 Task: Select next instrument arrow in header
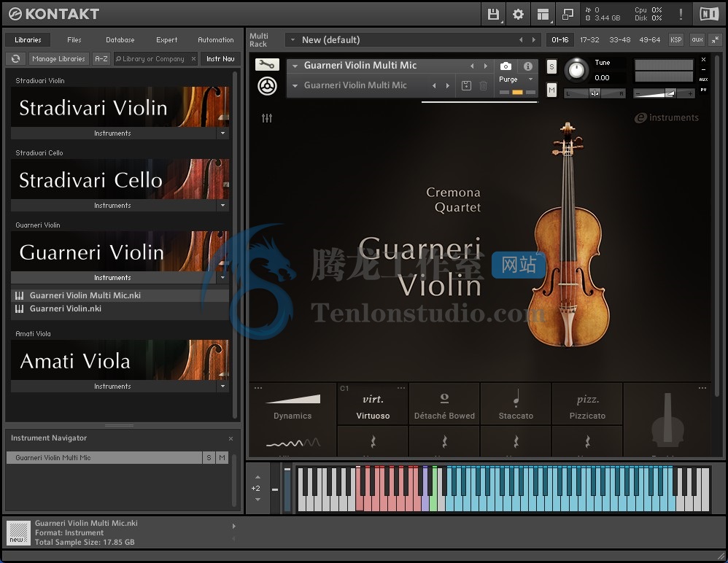(x=486, y=66)
